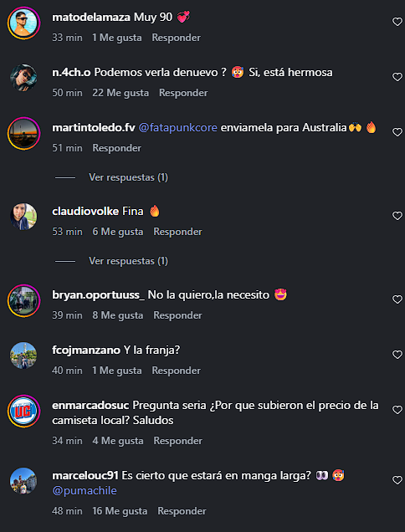Show replies under claudiovolke's comment
This screenshot has height=532, width=405.
[x=128, y=261]
